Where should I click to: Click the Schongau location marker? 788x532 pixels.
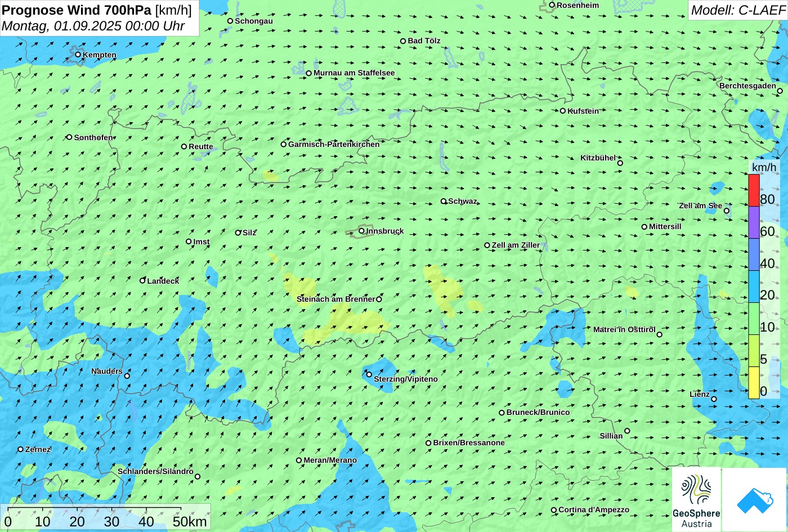(x=230, y=21)
